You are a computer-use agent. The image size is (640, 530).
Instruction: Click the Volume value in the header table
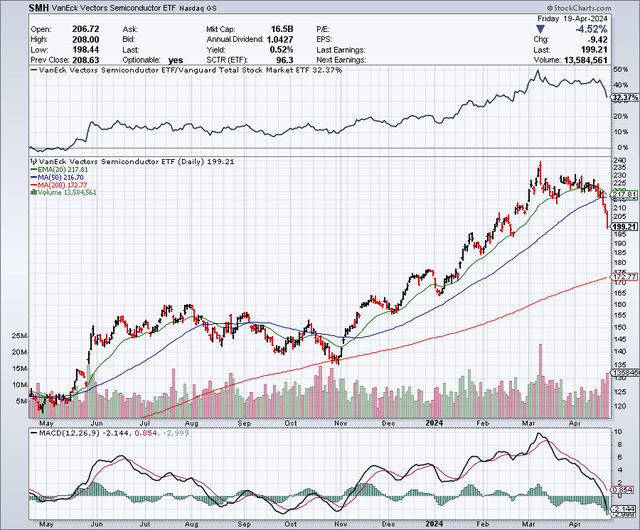(x=585, y=60)
